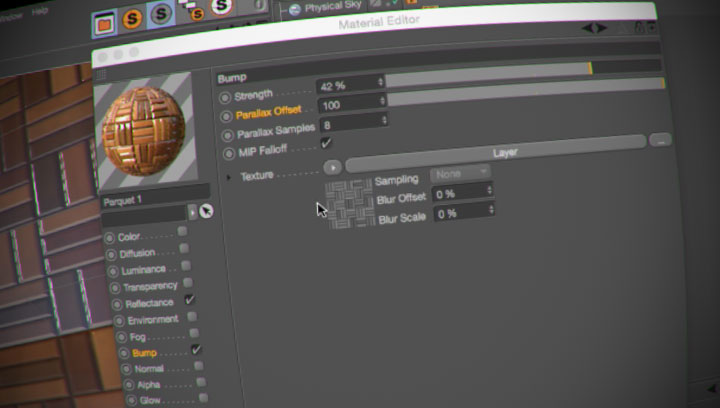The height and width of the screenshot is (408, 720).
Task: Select the Color channel in list
Action: click(x=129, y=237)
